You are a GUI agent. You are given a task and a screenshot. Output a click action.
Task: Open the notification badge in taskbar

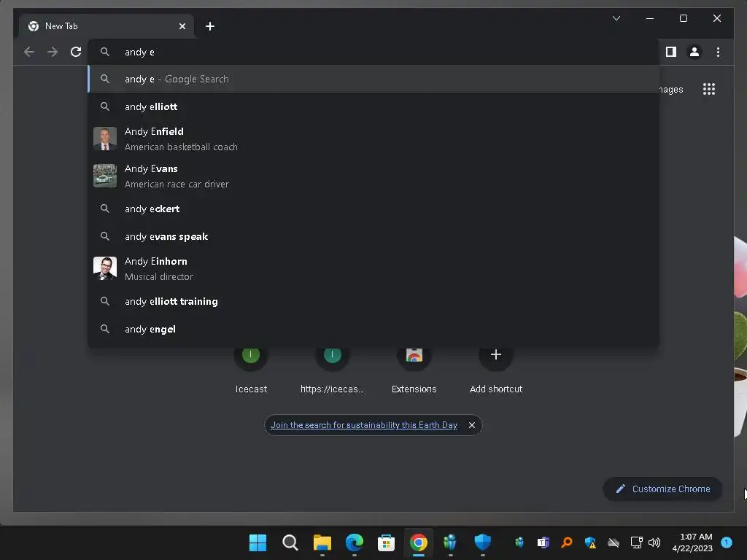tap(727, 542)
